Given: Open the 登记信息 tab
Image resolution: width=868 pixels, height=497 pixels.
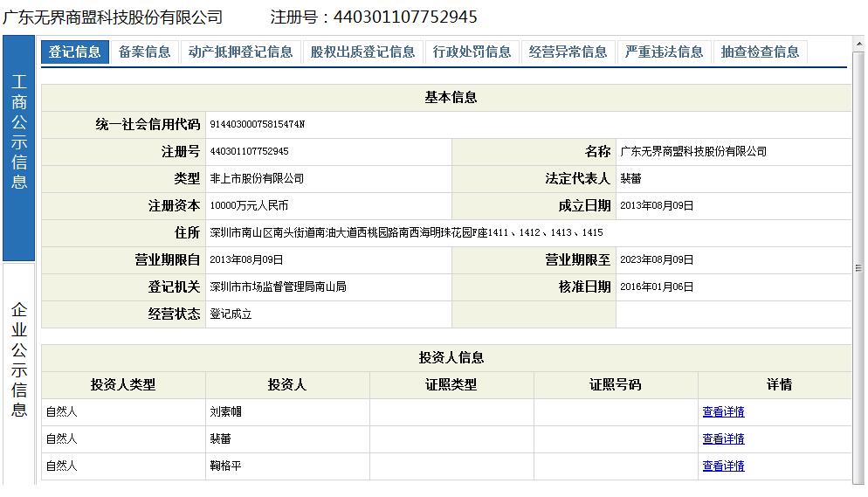Looking at the screenshot, I should click(x=74, y=52).
